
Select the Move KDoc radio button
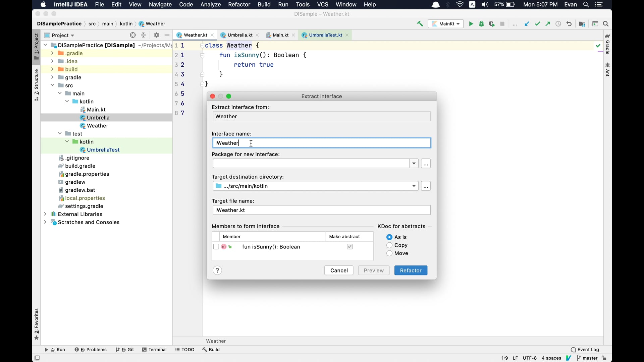[389, 253]
